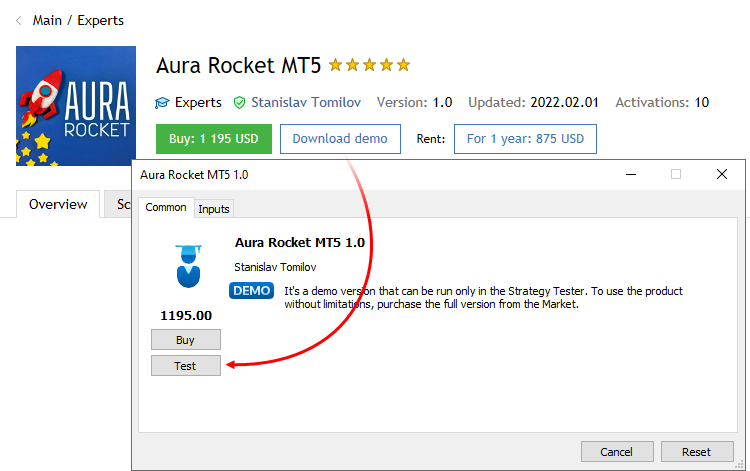The width and height of the screenshot is (750, 471).
Task: Click the Reset button
Action: 697,452
